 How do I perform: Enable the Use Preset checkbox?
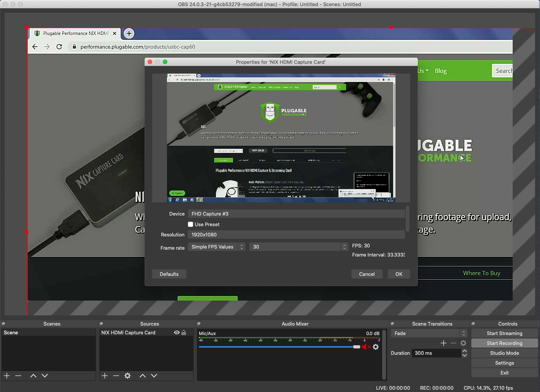(190, 224)
